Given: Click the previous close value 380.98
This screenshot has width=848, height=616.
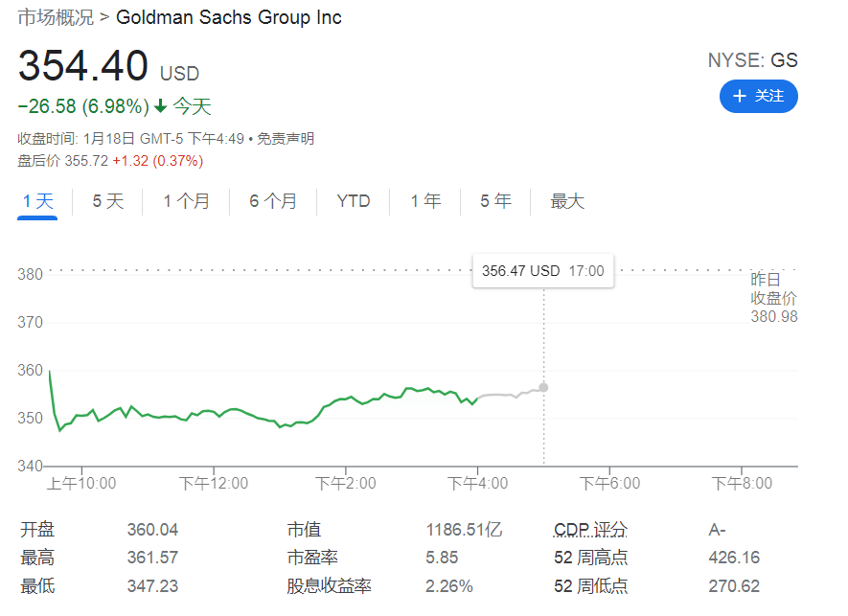Looking at the screenshot, I should pyautogui.click(x=774, y=316).
